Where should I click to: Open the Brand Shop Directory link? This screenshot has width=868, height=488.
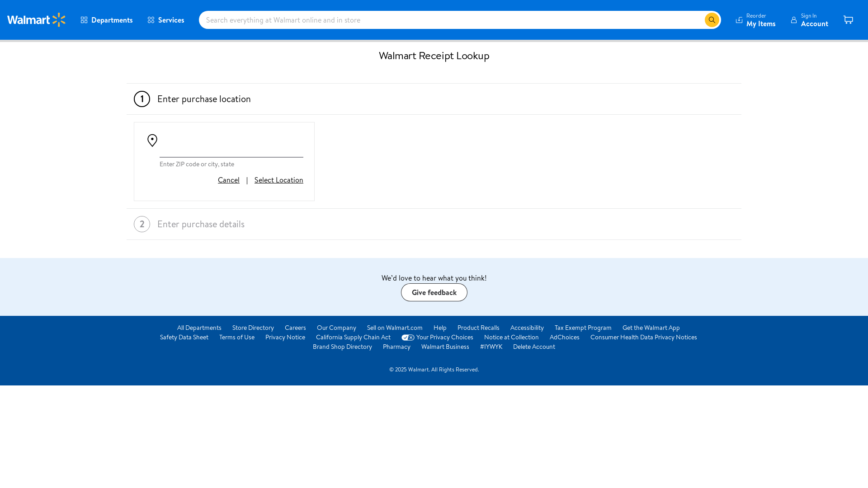342,347
